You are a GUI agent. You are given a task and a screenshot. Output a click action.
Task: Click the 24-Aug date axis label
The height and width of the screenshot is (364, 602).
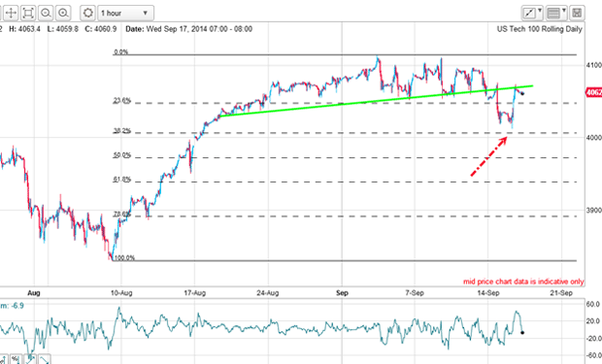(x=268, y=293)
